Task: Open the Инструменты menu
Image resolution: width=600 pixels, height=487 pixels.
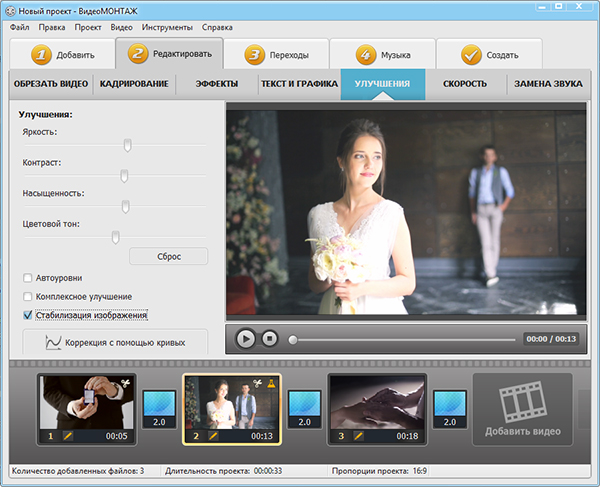Action: pos(166,27)
